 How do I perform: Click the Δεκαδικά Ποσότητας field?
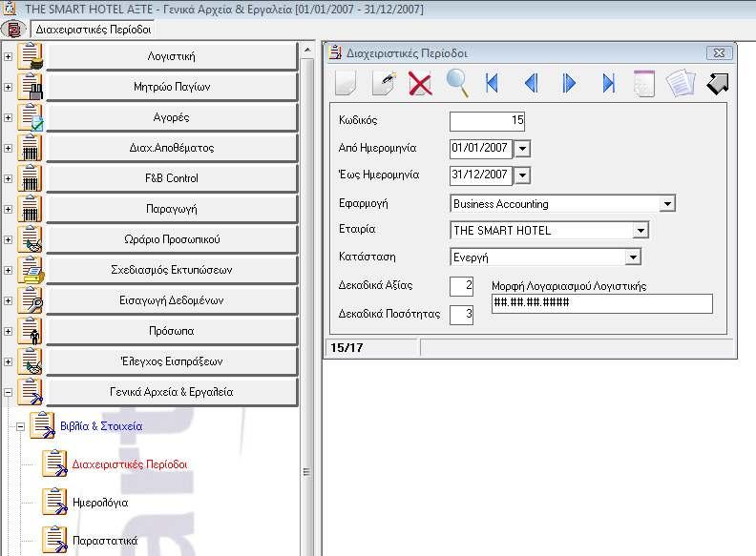(461, 315)
